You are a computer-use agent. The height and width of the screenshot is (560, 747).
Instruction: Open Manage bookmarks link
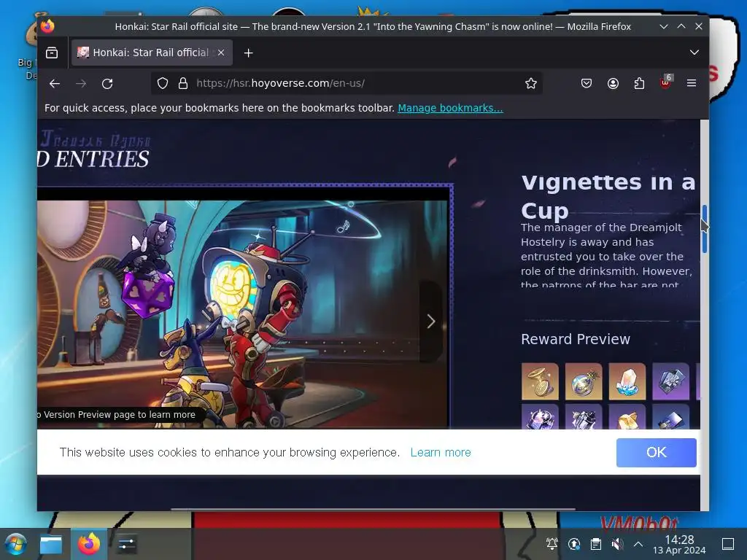(450, 108)
